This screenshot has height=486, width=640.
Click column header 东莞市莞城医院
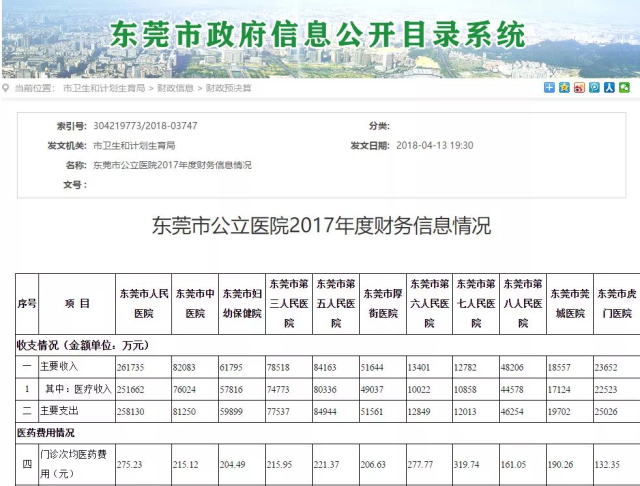[x=570, y=304]
